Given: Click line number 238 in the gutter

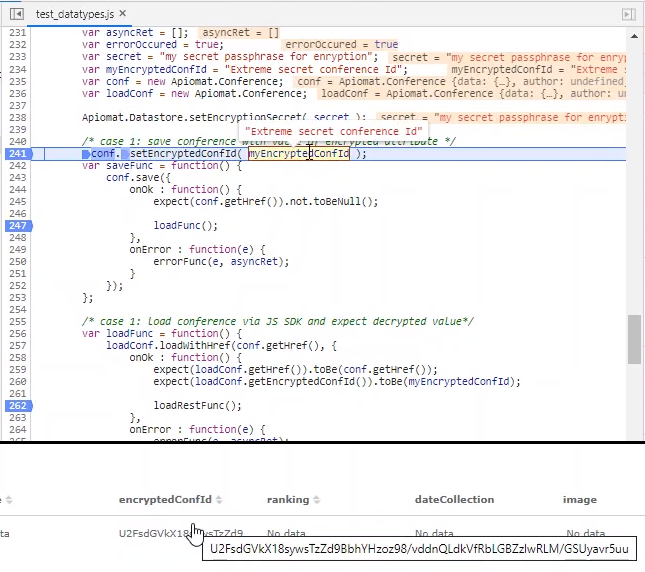Looking at the screenshot, I should 18,118.
